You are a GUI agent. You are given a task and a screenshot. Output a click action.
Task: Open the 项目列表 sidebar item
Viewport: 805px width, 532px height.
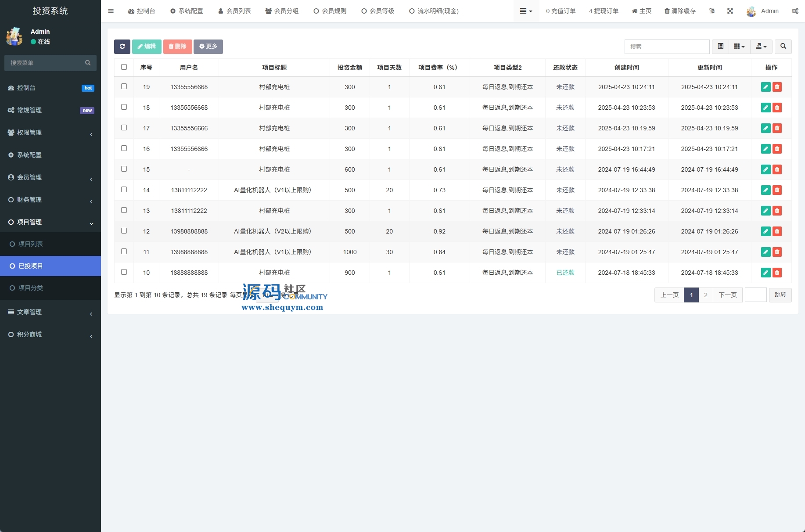(x=31, y=244)
